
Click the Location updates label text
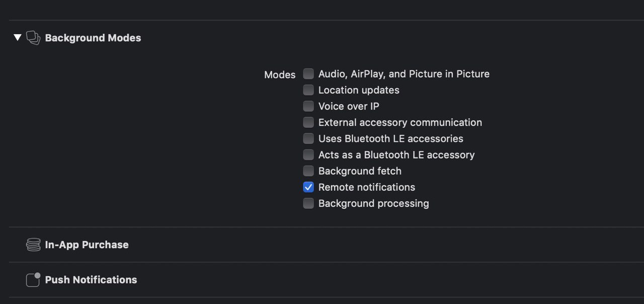359,90
